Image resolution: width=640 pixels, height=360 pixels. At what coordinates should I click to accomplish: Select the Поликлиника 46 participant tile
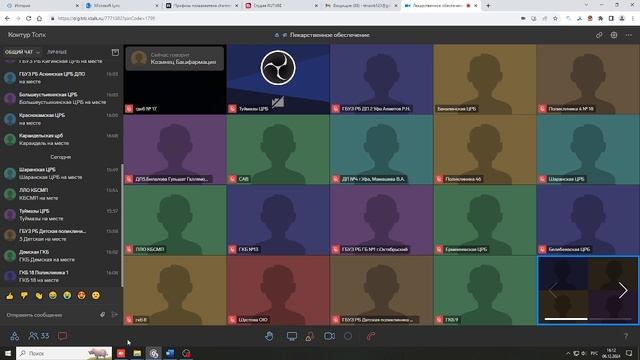[484, 149]
